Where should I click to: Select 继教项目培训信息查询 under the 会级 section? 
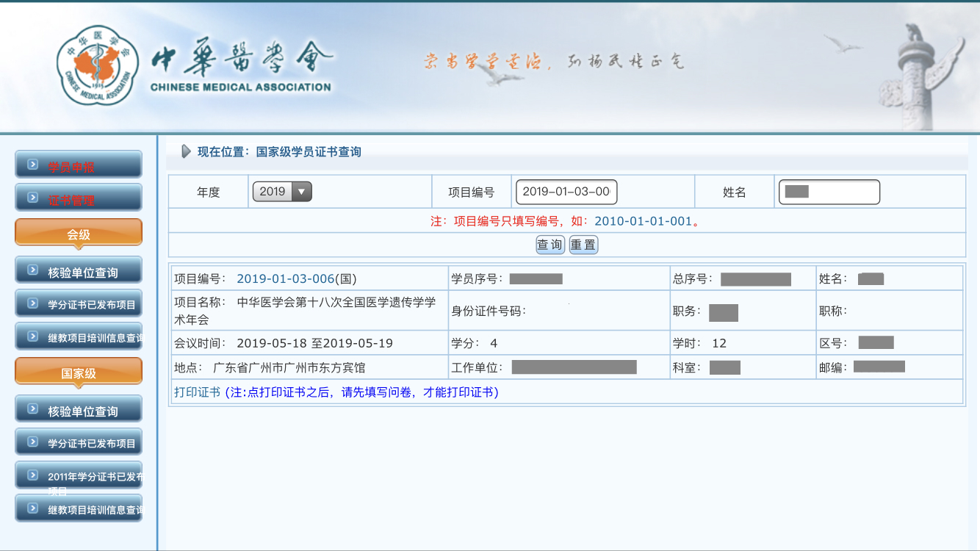[95, 337]
